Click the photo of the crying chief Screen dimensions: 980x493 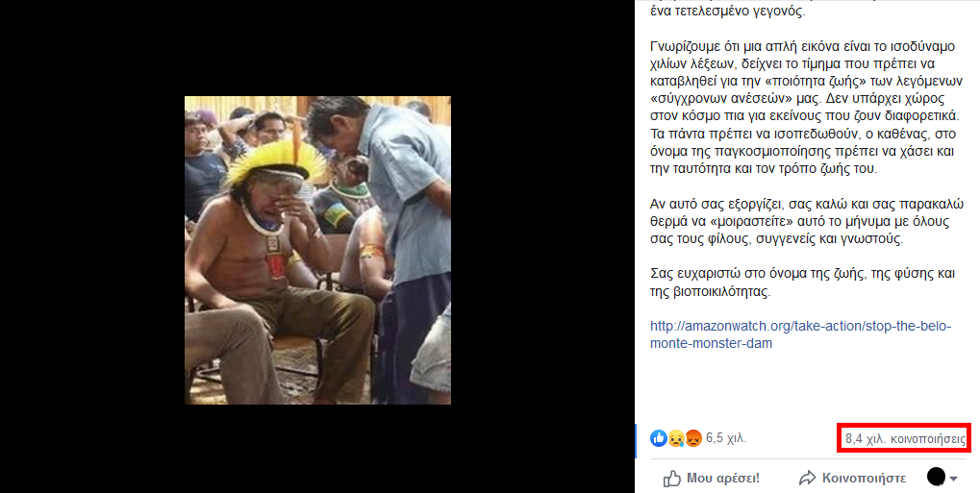pyautogui.click(x=317, y=250)
